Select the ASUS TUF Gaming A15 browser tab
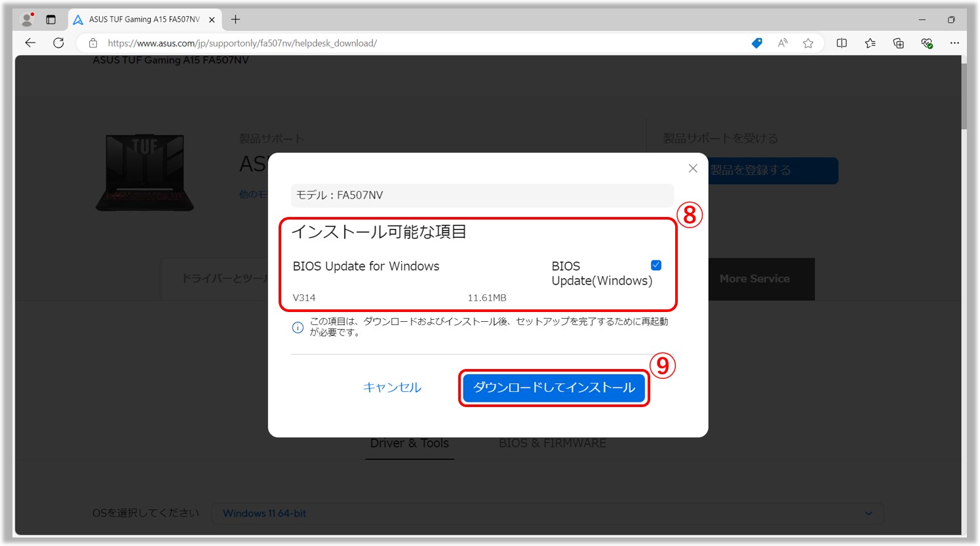This screenshot has width=980, height=546. pyautogui.click(x=144, y=20)
